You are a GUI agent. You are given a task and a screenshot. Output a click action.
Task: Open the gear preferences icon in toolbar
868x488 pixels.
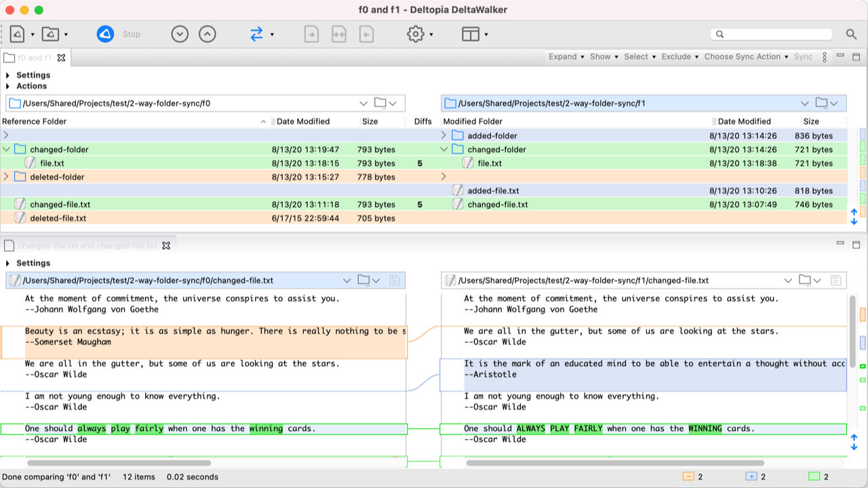pos(415,34)
